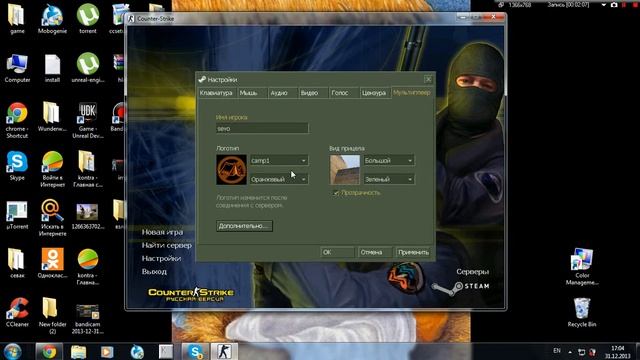Image resolution: width=640 pixels, height=360 pixels.
Task: Expand the Зеленый crosshair color dropdown
Action: tap(389, 179)
